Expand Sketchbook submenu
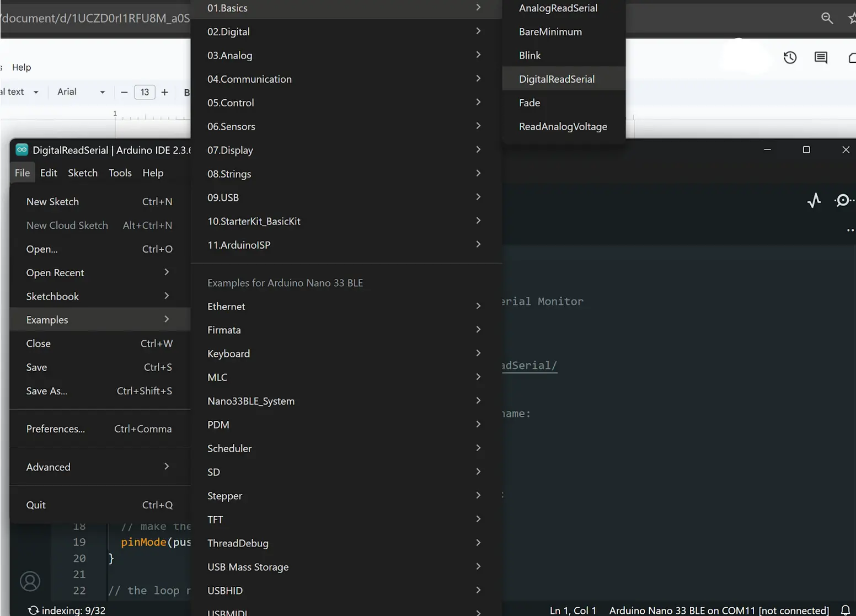Viewport: 856px width, 616px height. click(x=100, y=297)
